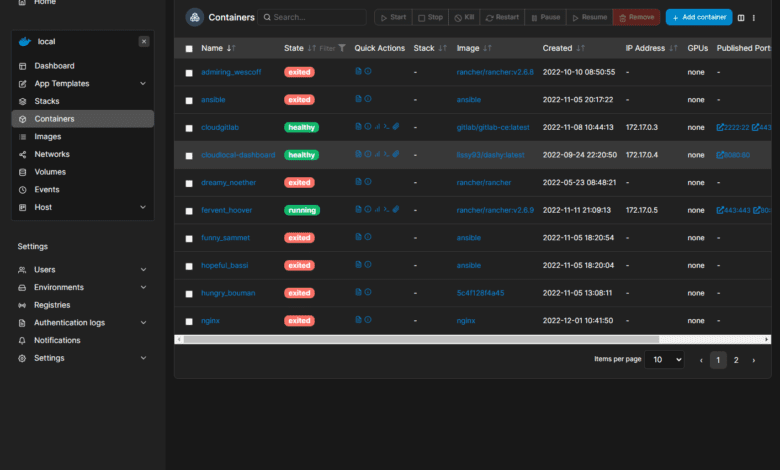Open exec console for cloudlocal-dashboard
This screenshot has height=470, width=780.
point(386,154)
